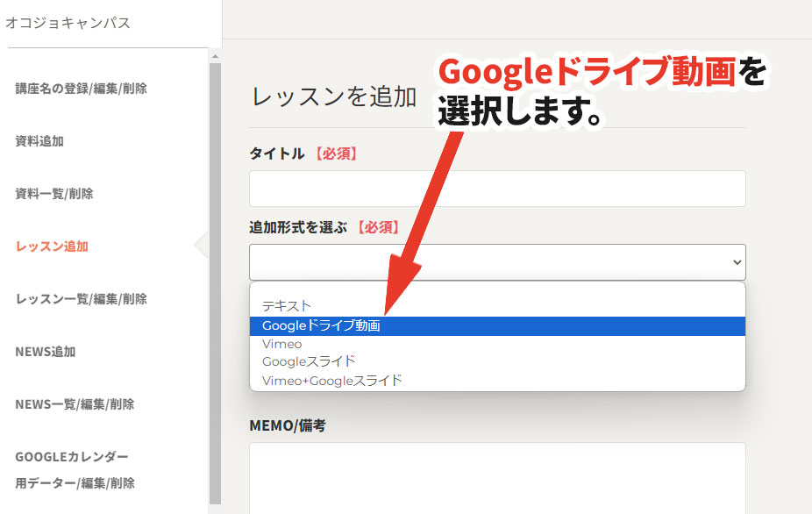Click the MEMO/備考 text area

pyautogui.click(x=497, y=478)
